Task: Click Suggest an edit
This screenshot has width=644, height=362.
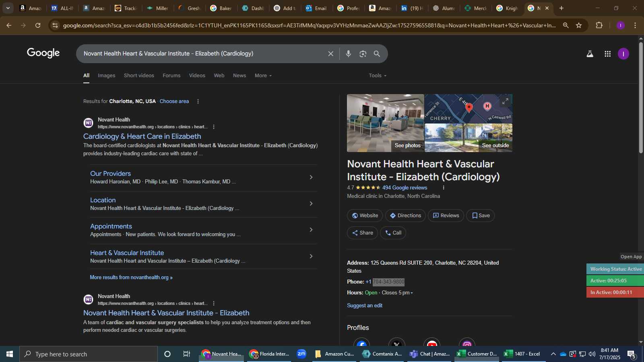Action: coord(365,306)
